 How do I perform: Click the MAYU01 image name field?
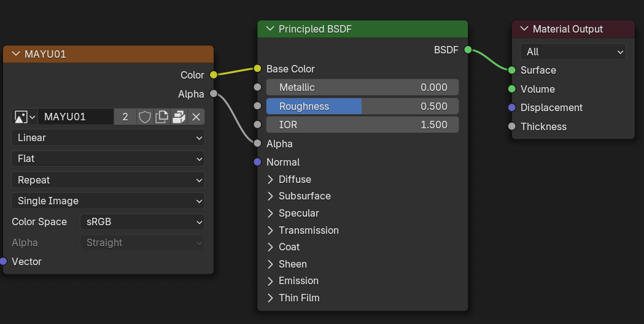tap(76, 117)
